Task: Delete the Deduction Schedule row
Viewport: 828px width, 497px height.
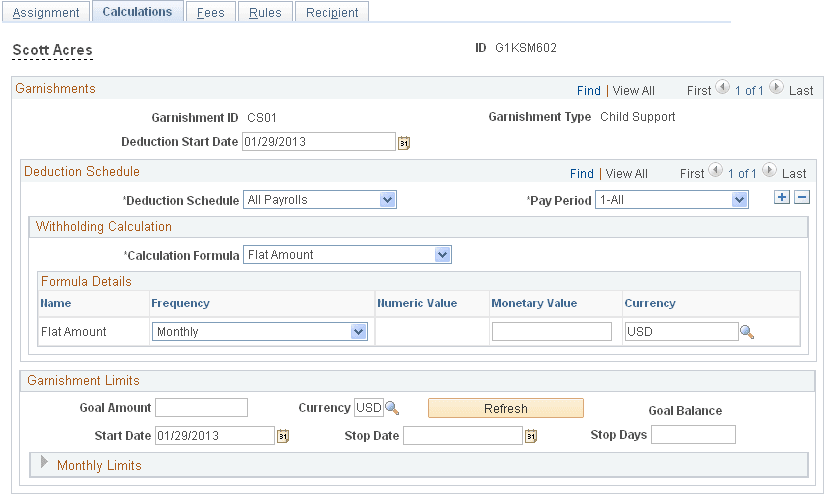Action: (802, 198)
